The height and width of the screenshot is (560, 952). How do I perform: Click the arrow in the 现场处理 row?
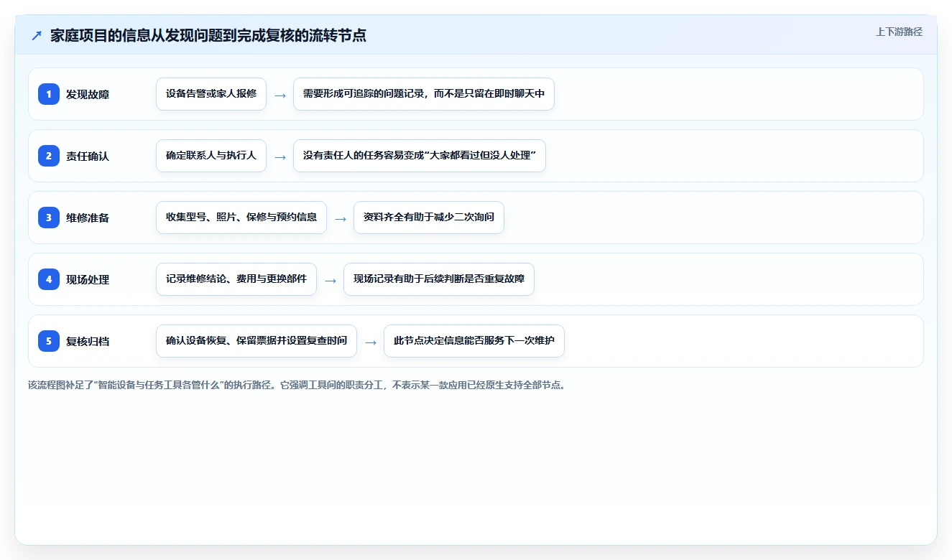pyautogui.click(x=331, y=280)
